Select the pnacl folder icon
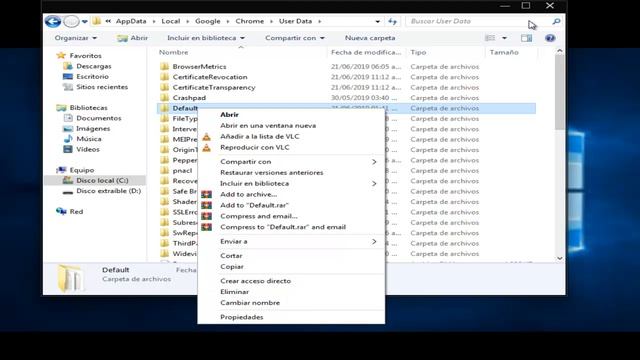The image size is (640, 360). coord(164,170)
